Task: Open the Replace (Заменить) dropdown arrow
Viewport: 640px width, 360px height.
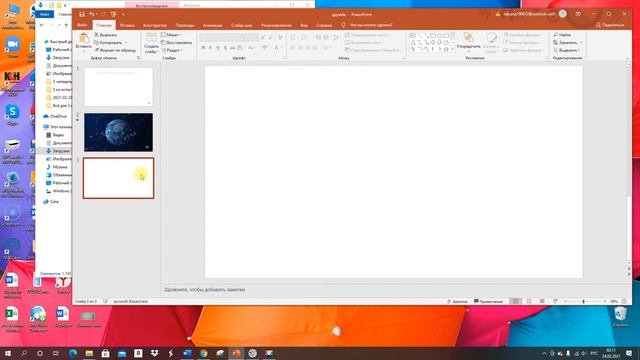Action: 581,42
